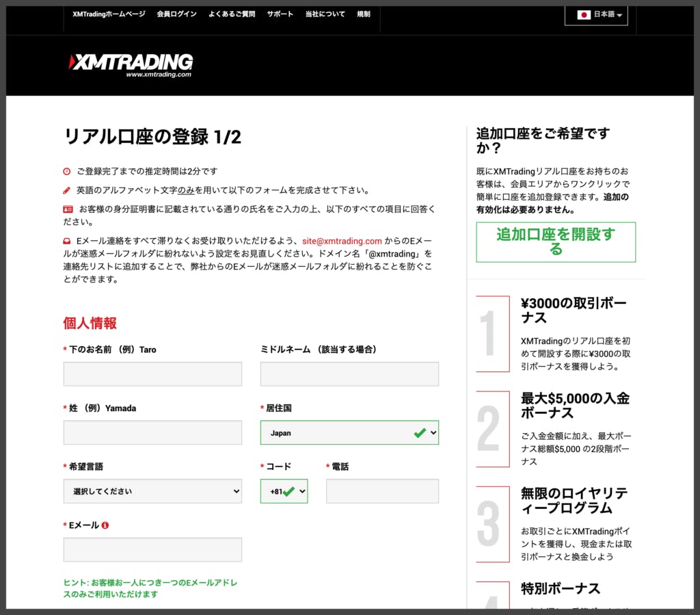Screen dimensions: 700x615
Task: Click the ご登録完了までの推定時間は2分です text
Action: click(148, 171)
